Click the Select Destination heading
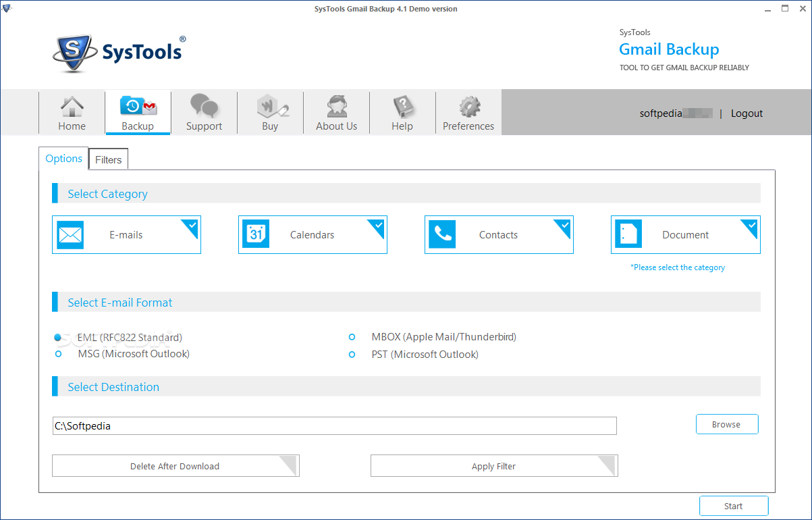812x520 pixels. coord(113,387)
